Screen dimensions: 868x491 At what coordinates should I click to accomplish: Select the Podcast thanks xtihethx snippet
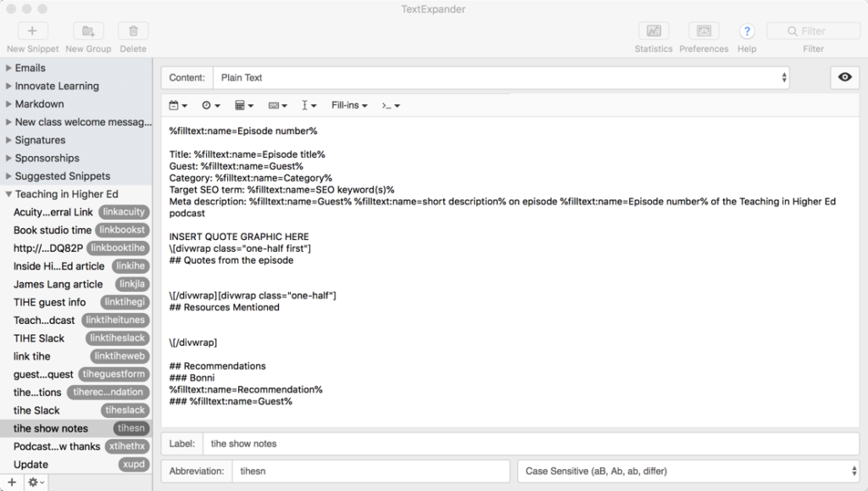(75, 446)
